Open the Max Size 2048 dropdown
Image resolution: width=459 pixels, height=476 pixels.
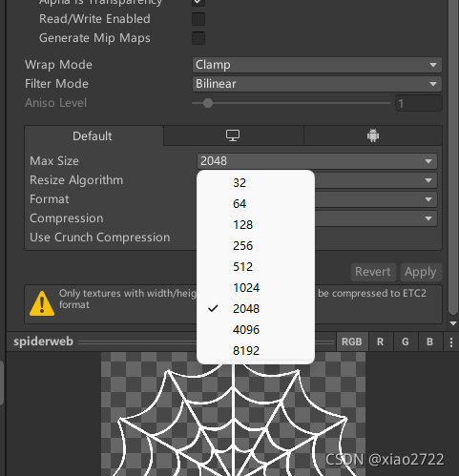pos(317,161)
